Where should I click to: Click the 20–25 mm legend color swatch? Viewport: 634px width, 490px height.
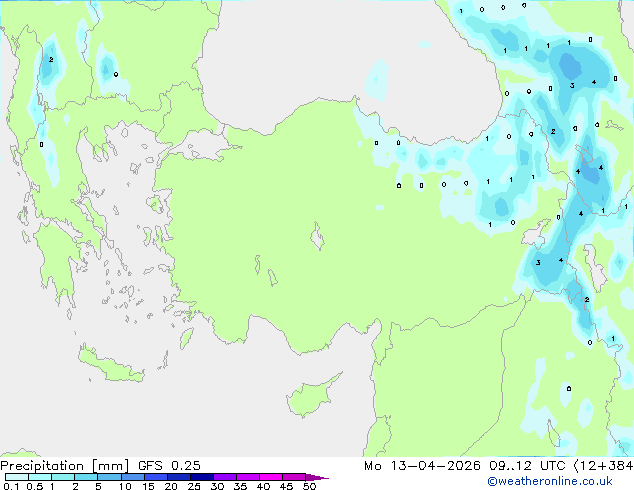point(178,477)
